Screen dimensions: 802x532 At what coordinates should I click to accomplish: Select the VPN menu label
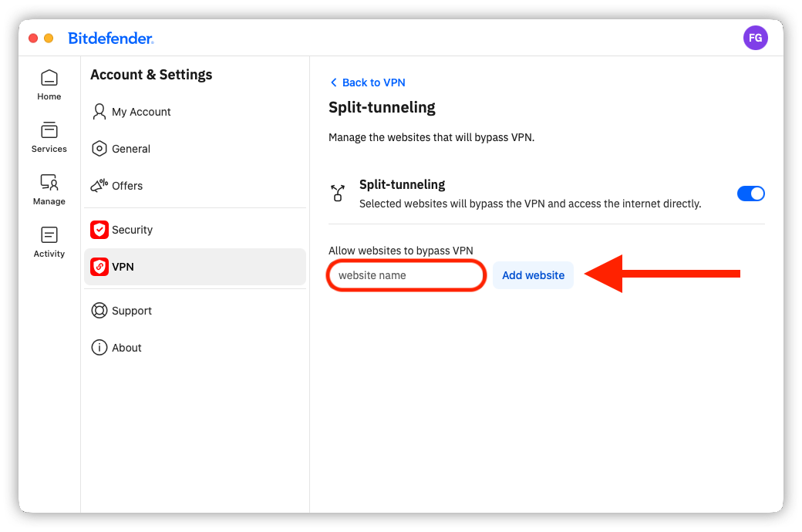tap(123, 267)
